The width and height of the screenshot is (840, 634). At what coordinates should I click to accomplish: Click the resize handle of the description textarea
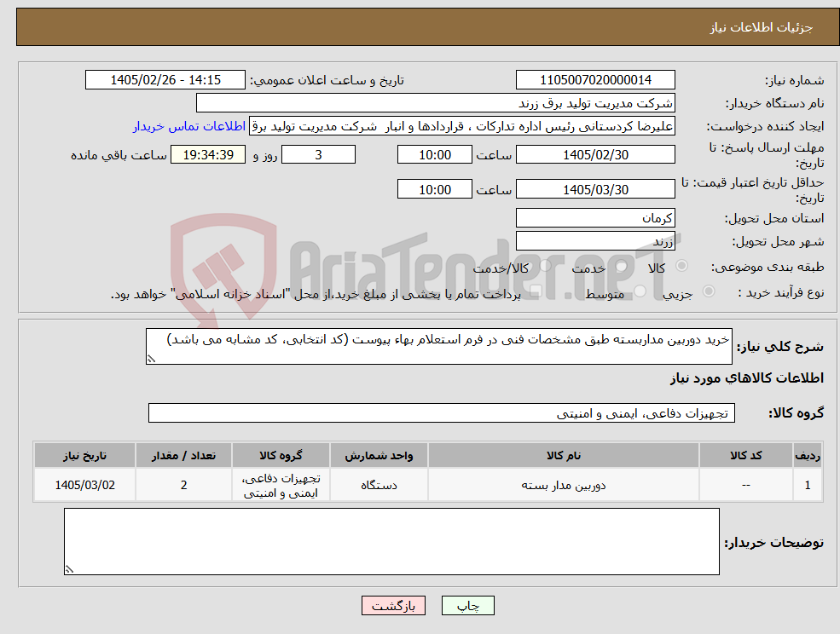[151, 360]
